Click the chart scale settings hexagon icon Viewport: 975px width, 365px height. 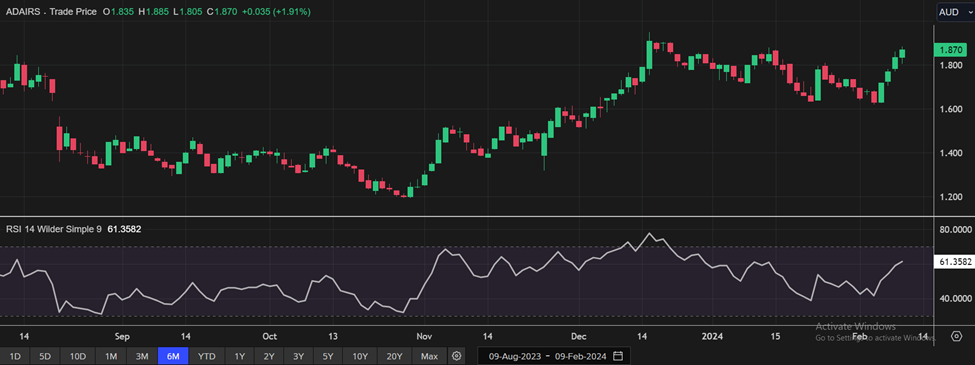pyautogui.click(x=956, y=336)
